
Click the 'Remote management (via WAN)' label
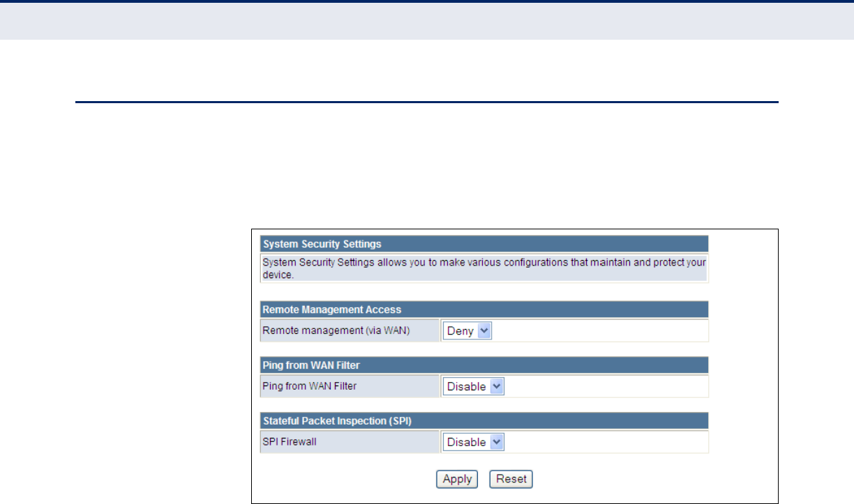tap(336, 331)
